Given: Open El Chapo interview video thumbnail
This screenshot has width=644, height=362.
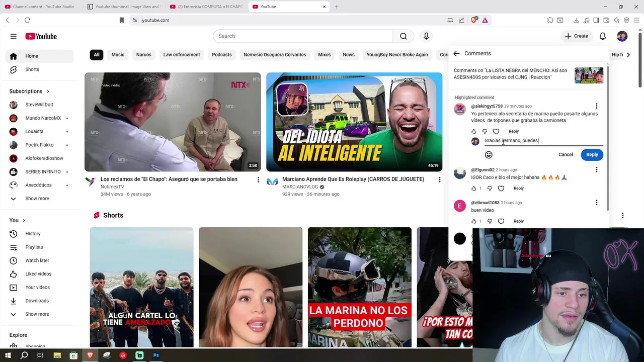Looking at the screenshot, I should coord(173,122).
